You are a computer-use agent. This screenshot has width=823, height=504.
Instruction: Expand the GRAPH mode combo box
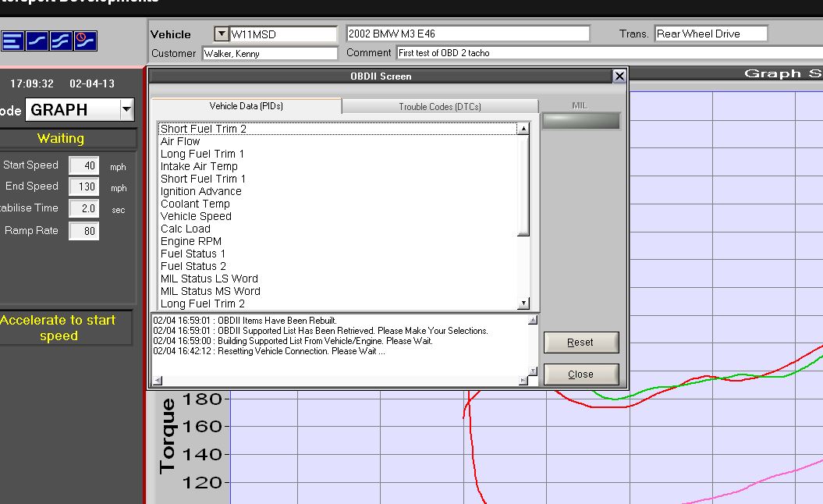(x=127, y=110)
